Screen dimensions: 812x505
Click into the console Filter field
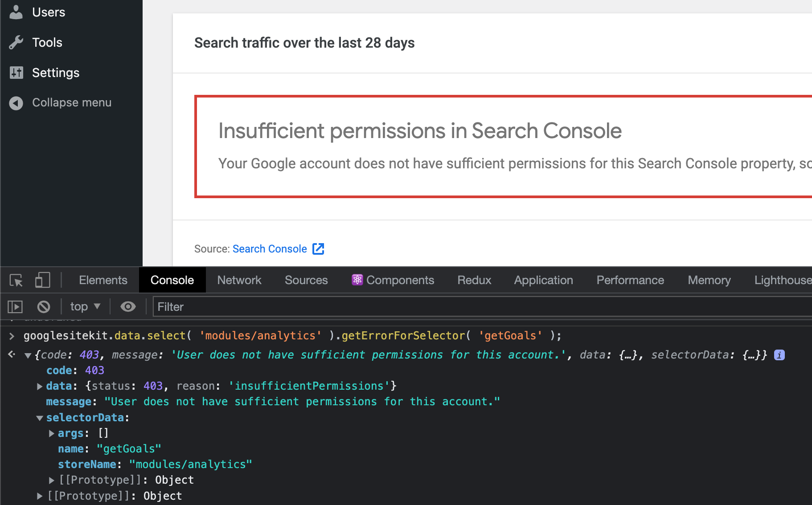pyautogui.click(x=483, y=307)
